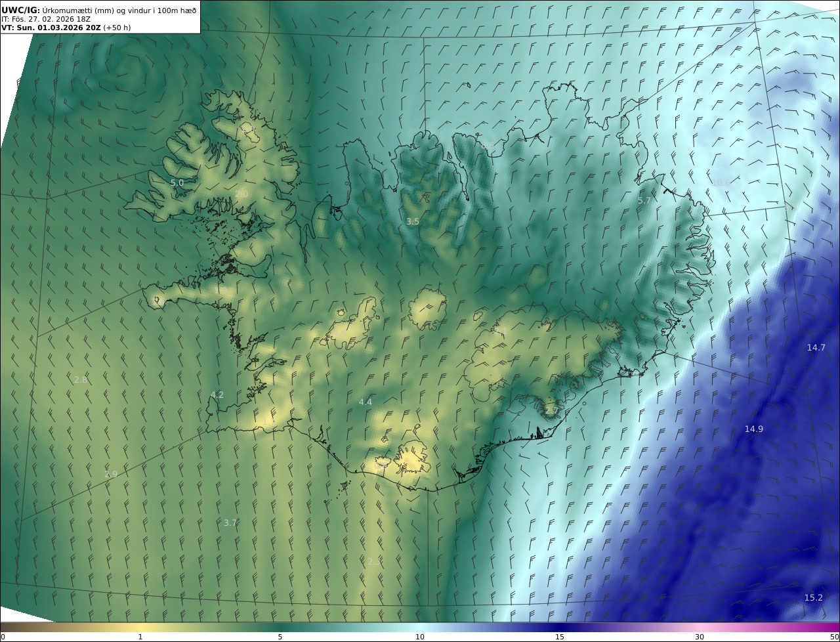840x642 pixels.
Task: Click the 2.7 value near the southeast glacier
Action: pyautogui.click(x=551, y=411)
